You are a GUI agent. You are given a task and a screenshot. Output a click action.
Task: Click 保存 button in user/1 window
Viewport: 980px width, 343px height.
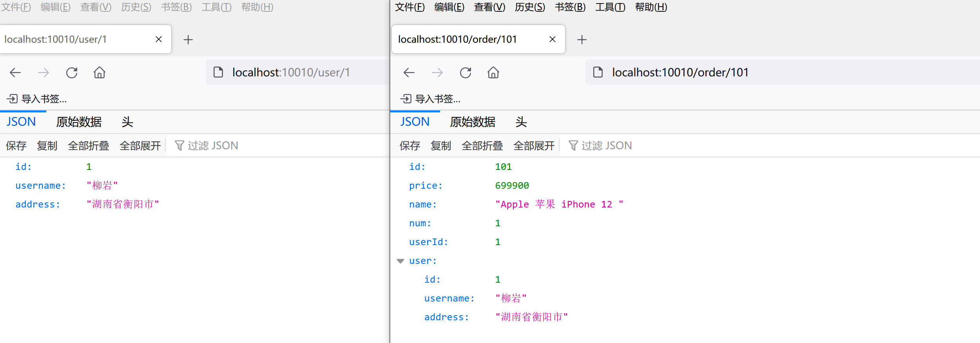click(x=16, y=146)
